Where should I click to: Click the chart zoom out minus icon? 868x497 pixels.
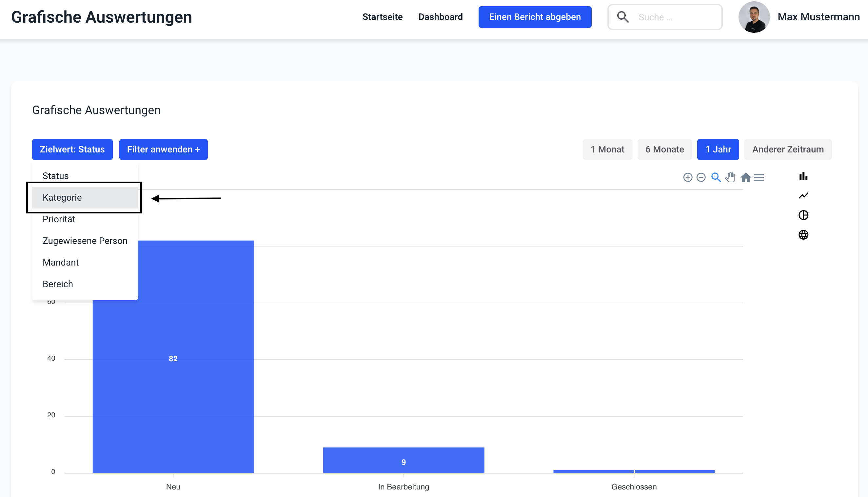tap(701, 177)
